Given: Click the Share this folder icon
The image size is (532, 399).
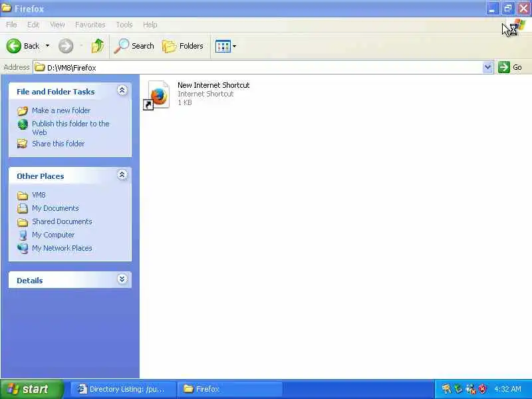Looking at the screenshot, I should 23,144.
